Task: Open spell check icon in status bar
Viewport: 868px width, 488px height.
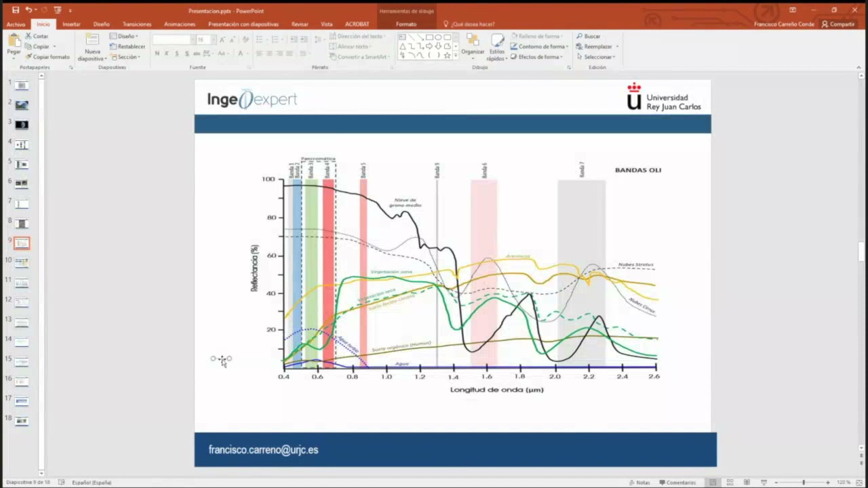Action: [62, 483]
